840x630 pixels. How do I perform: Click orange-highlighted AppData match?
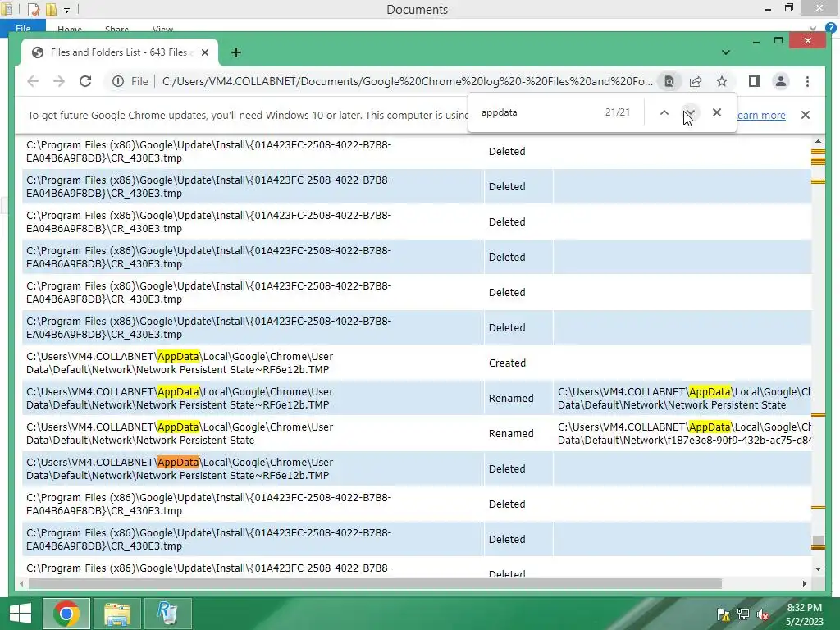point(178,462)
